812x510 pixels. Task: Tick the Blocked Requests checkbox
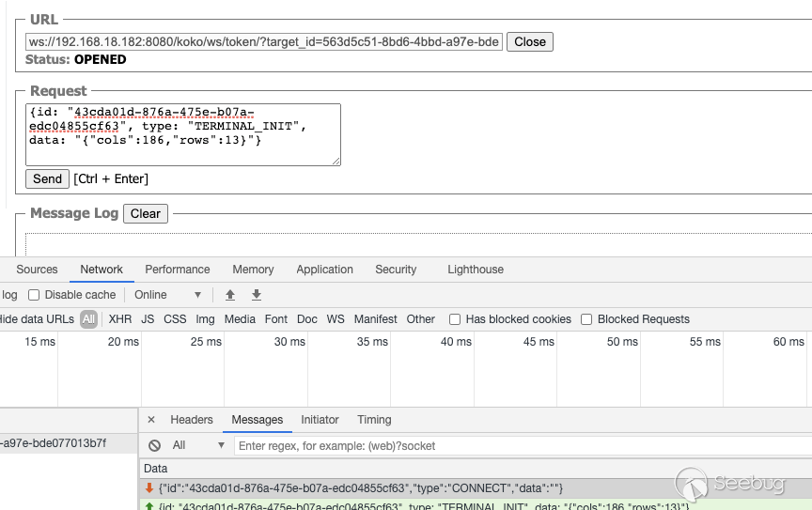[586, 319]
